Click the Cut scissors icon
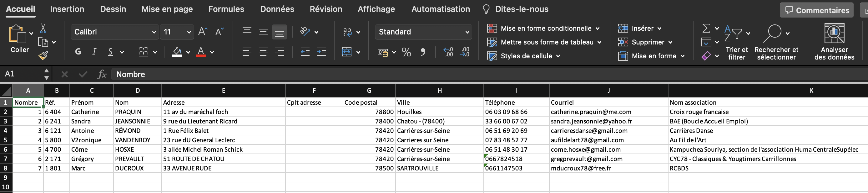 tap(43, 29)
